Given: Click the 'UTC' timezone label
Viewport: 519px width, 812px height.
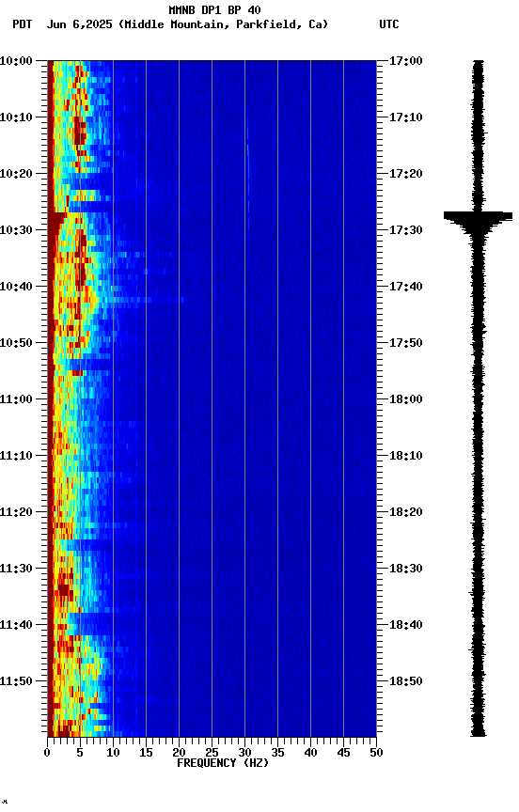Looking at the screenshot, I should coord(389,24).
